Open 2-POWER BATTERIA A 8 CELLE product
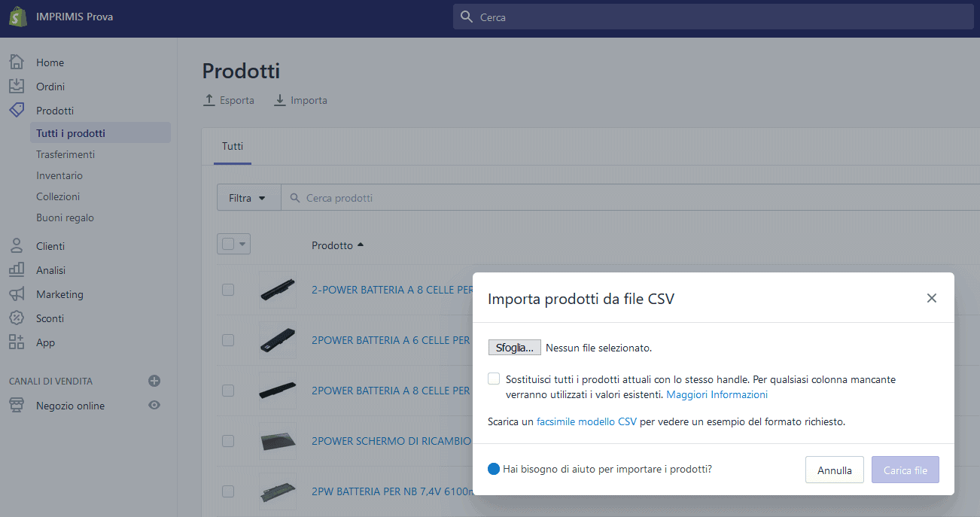Image resolution: width=980 pixels, height=517 pixels. (391, 290)
